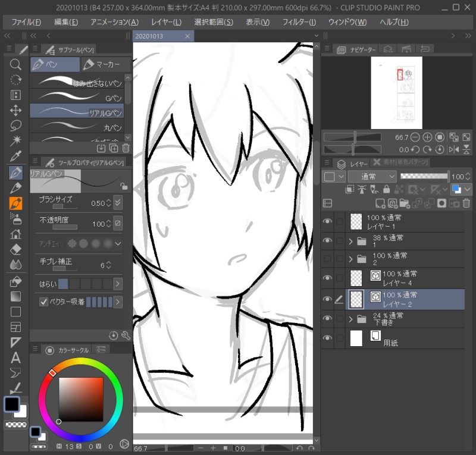Click new raster layer icon
Image resolution: width=476 pixels, height=455 pixels.
point(380,203)
